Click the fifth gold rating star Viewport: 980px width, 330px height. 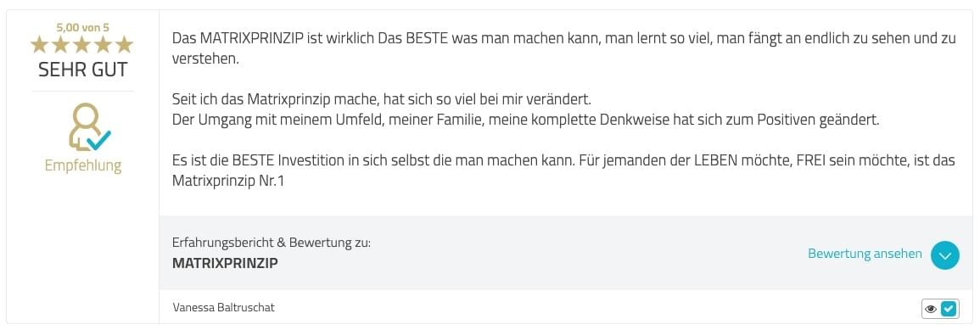click(x=125, y=44)
